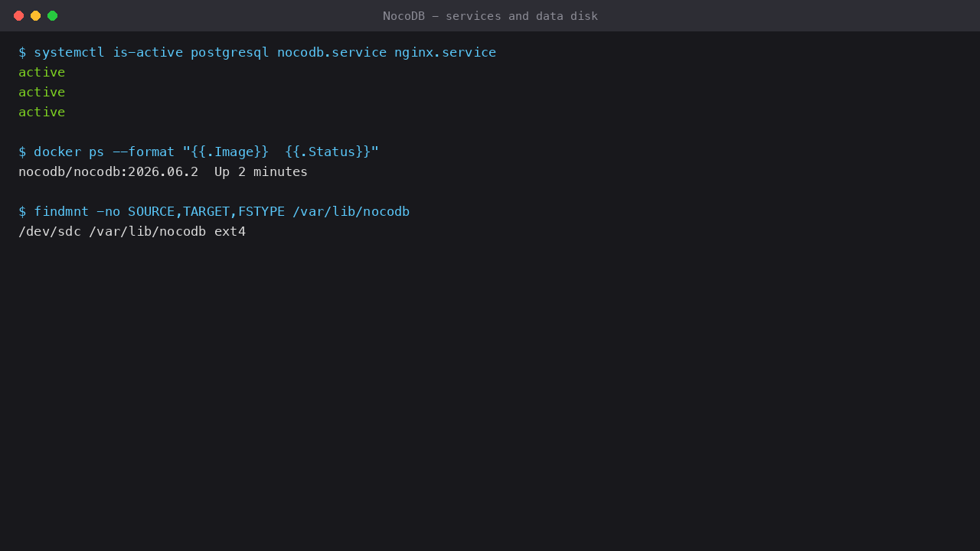This screenshot has width=980, height=551.
Task: Click the '/var/lib/nocodb' argument in the findmnt command
Action: 351,211
